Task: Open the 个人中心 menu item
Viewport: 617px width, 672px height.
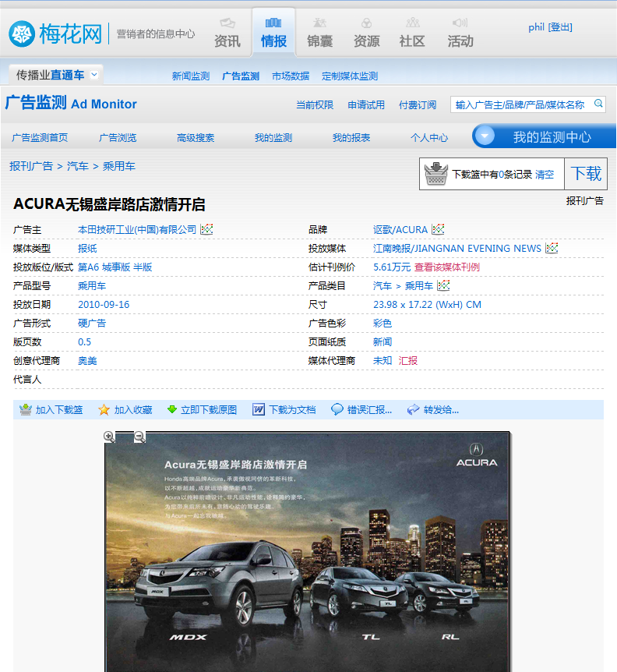Action: (429, 137)
